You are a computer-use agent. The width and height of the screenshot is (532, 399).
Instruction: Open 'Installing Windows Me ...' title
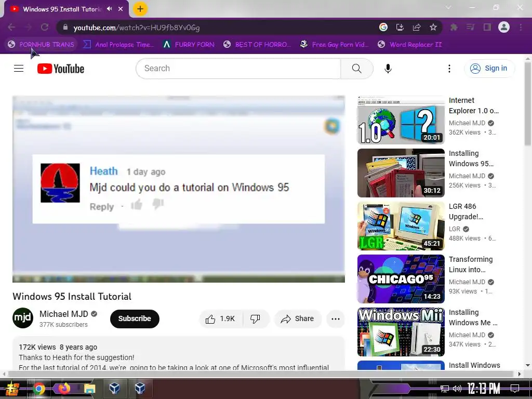[473, 317]
